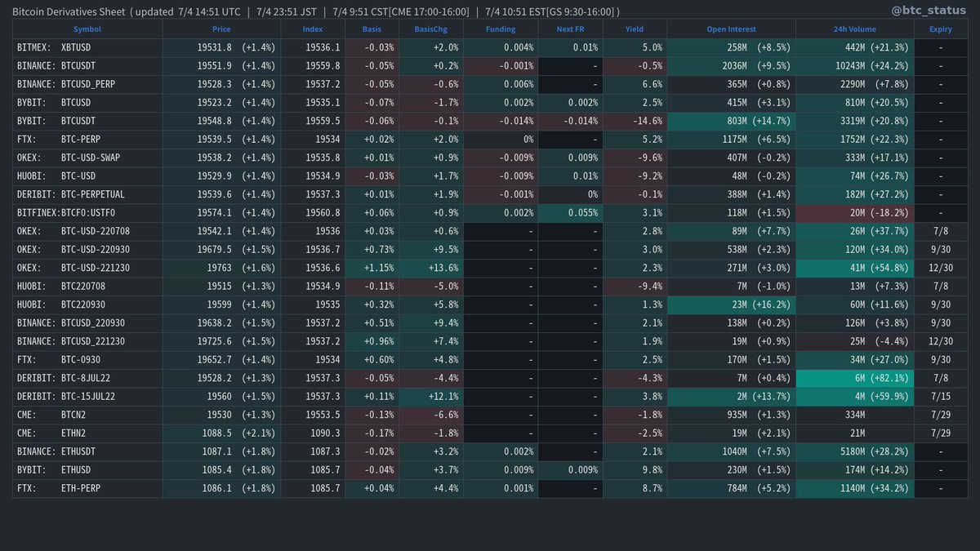Click the OKEX BTC-USD-221230 price cell
This screenshot has width=980, height=551.
[221, 268]
